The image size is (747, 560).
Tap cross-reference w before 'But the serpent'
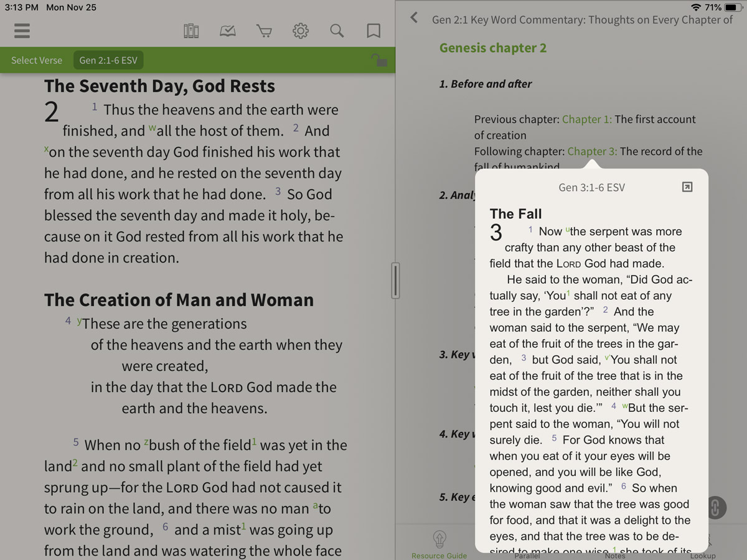pos(625,406)
